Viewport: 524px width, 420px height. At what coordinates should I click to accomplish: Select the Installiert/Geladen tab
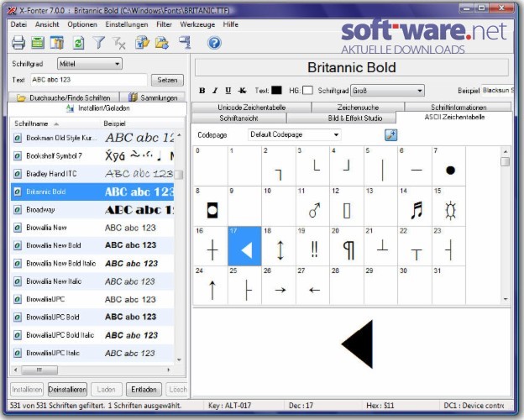pos(97,108)
